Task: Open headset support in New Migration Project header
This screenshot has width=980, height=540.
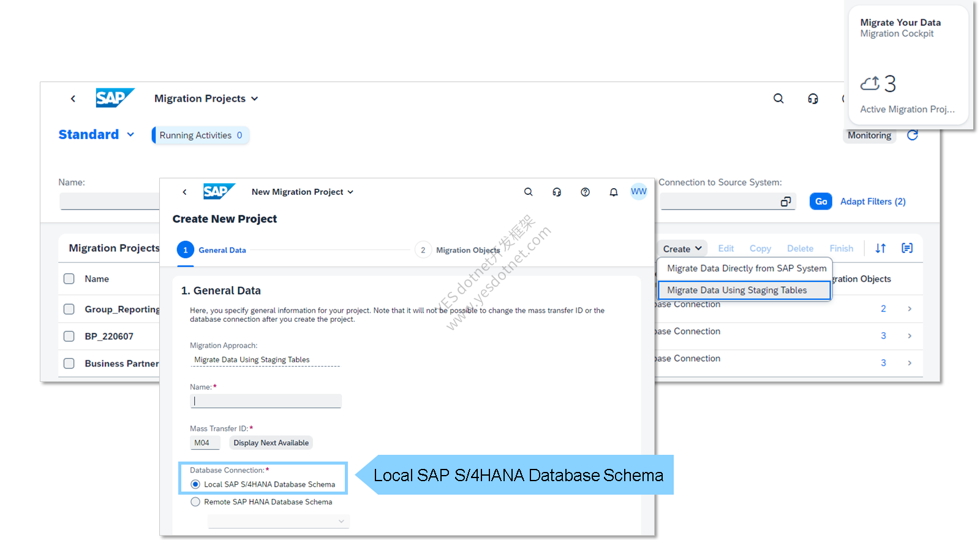Action: (x=557, y=192)
